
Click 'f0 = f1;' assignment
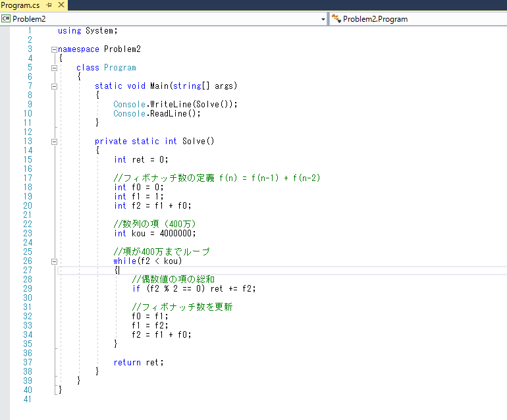[150, 316]
